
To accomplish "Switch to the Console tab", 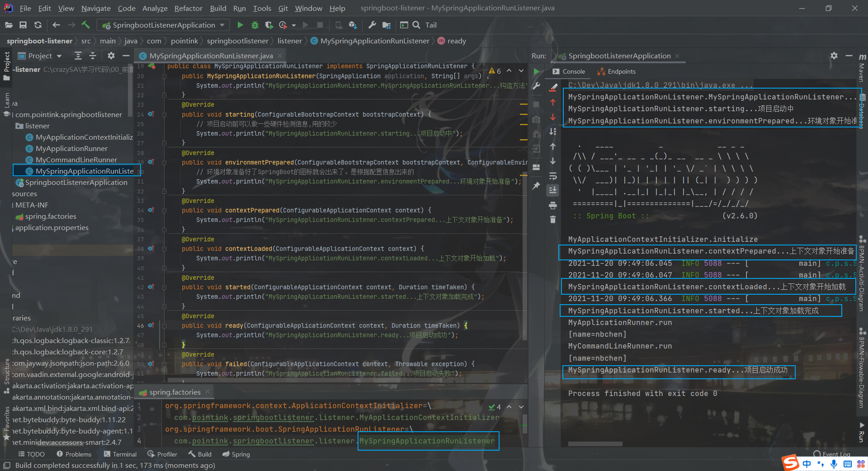I will (569, 71).
